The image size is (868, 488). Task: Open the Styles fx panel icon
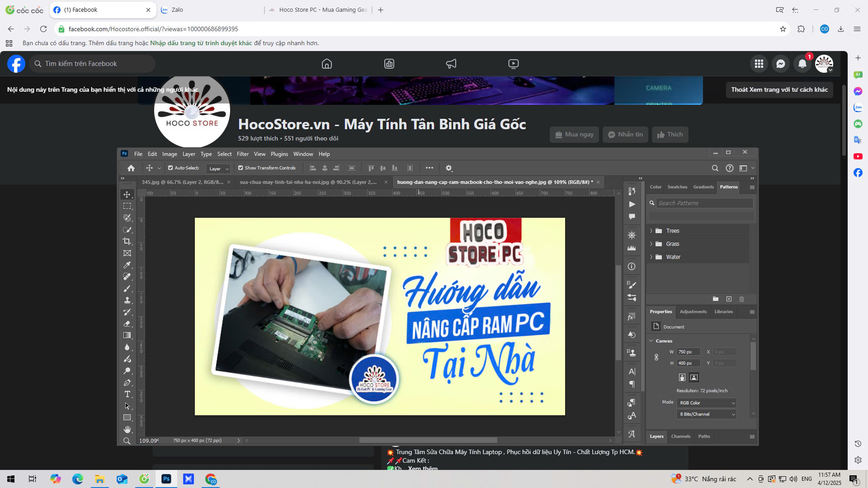[x=632, y=317]
